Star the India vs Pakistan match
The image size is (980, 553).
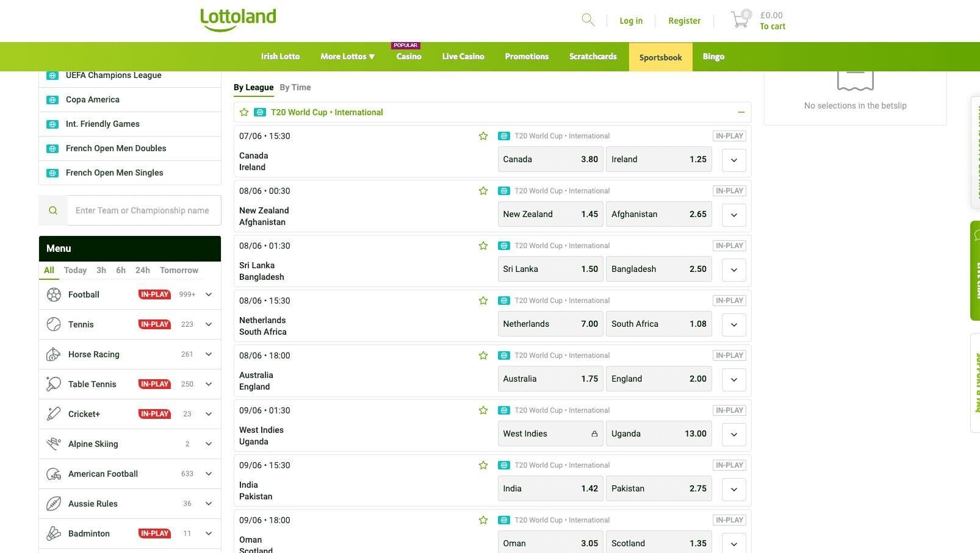[x=483, y=465]
